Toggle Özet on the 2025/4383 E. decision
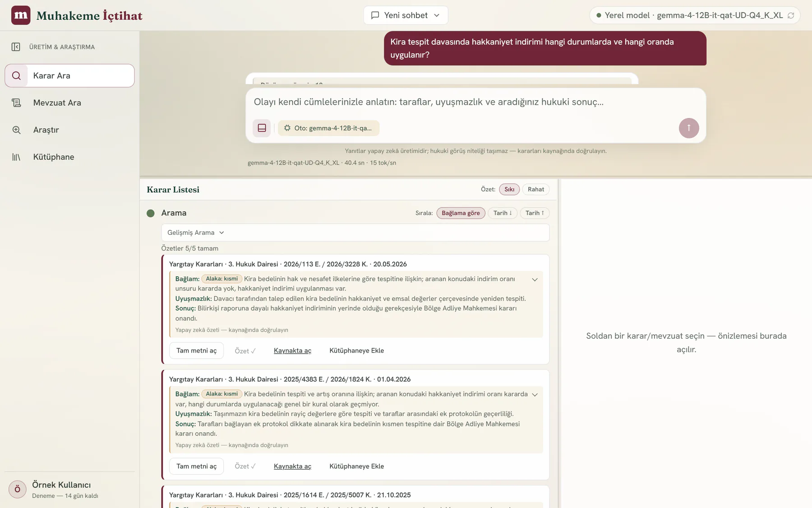This screenshot has height=508, width=812. (x=245, y=466)
